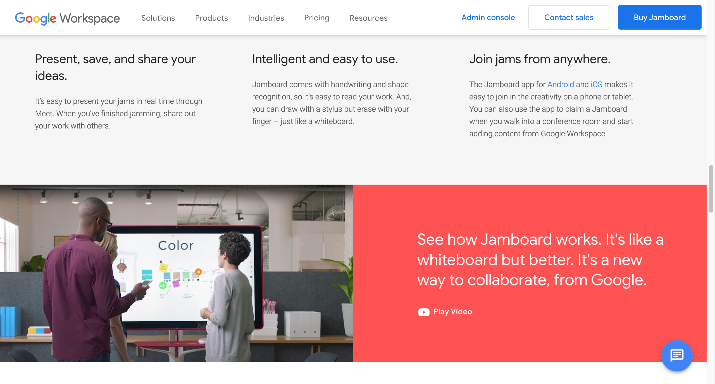This screenshot has height=384, width=715.
Task: Open the Resources menu
Action: pos(368,18)
